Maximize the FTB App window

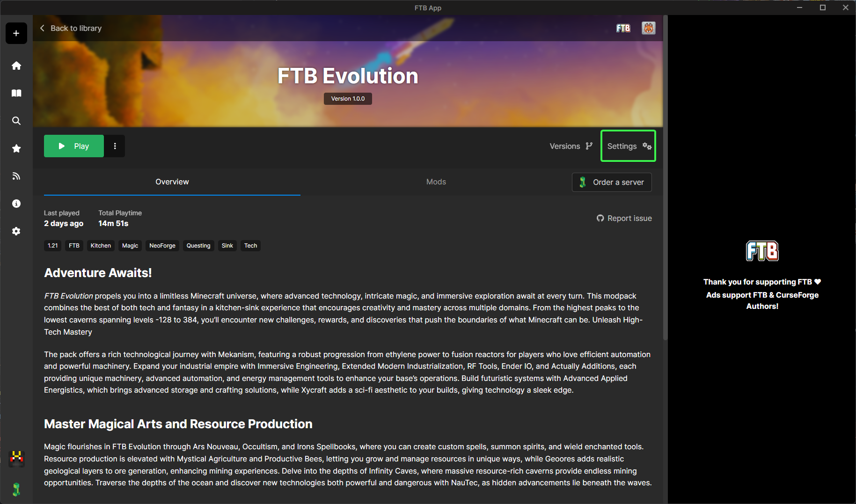pos(823,7)
